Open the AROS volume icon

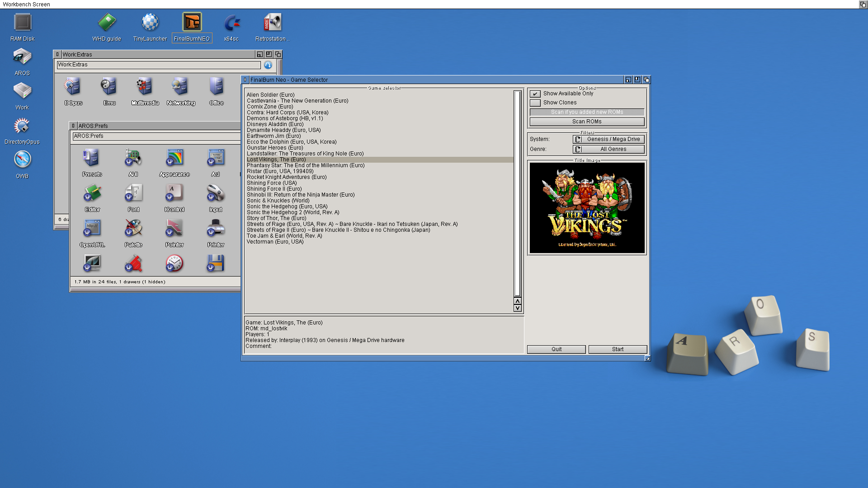coord(22,62)
